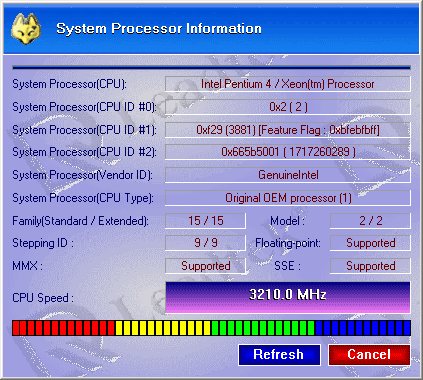Image resolution: width=423 pixels, height=380 pixels.
Task: Click the blue section of speed meter
Action: (363, 328)
